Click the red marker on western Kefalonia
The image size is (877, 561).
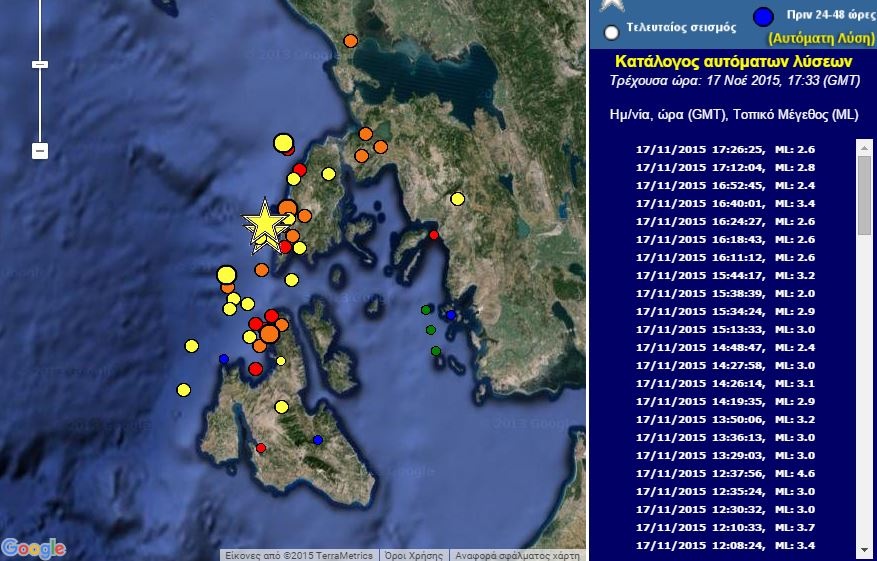pos(261,448)
